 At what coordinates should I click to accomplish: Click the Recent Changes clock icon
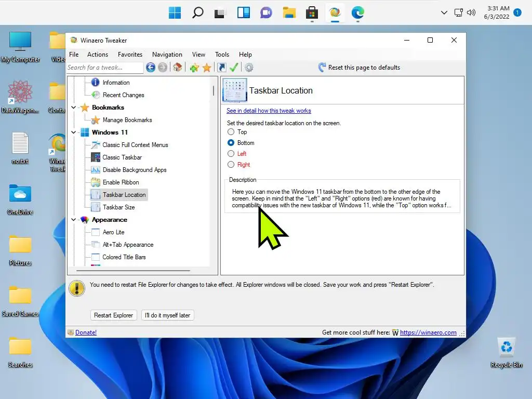(96, 95)
